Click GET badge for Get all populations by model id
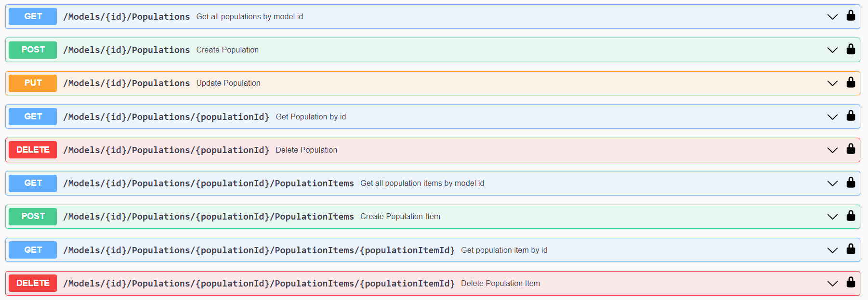 pos(33,16)
